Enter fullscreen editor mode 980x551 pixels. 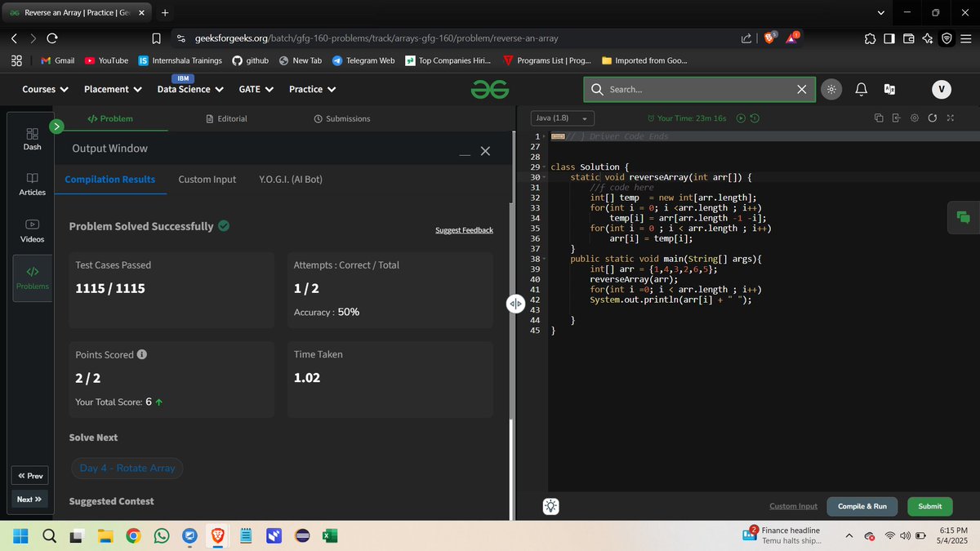pos(950,118)
